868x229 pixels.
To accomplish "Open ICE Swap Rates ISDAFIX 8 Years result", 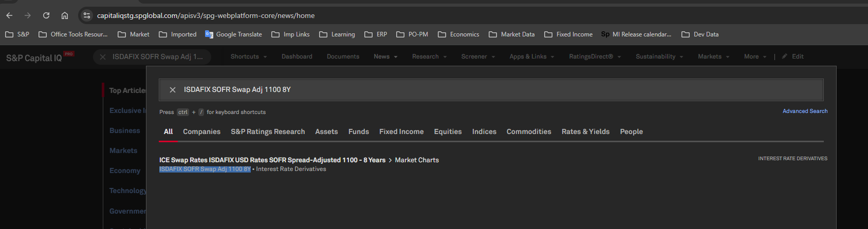I will pos(272,160).
